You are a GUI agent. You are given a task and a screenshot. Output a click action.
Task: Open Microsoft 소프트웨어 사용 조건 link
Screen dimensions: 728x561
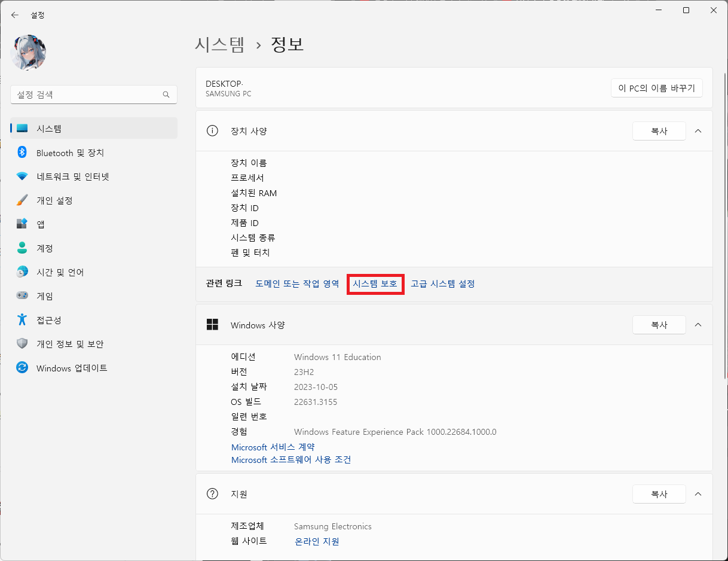click(291, 460)
